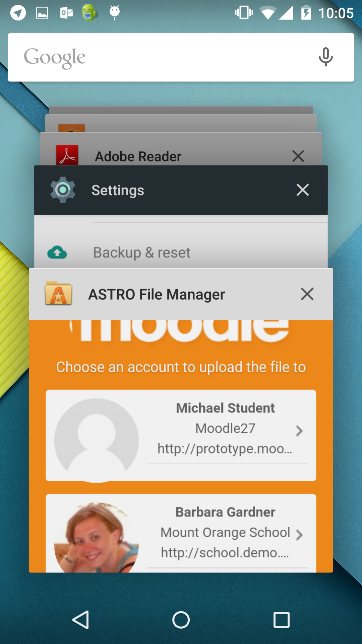362x644 pixels.
Task: Tap the Moodle27 site name
Action: click(x=225, y=428)
